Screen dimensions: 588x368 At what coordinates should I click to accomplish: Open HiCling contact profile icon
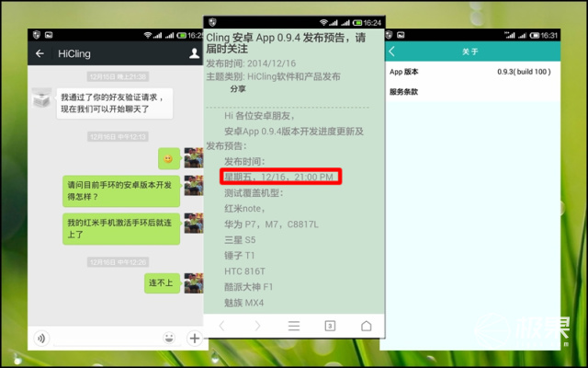(x=194, y=53)
